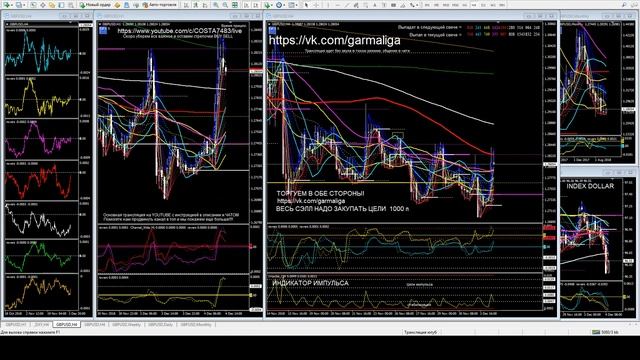The width and height of the screenshot is (640, 360).
Task: Switch to H4 timeframe
Action: [x=473, y=5]
